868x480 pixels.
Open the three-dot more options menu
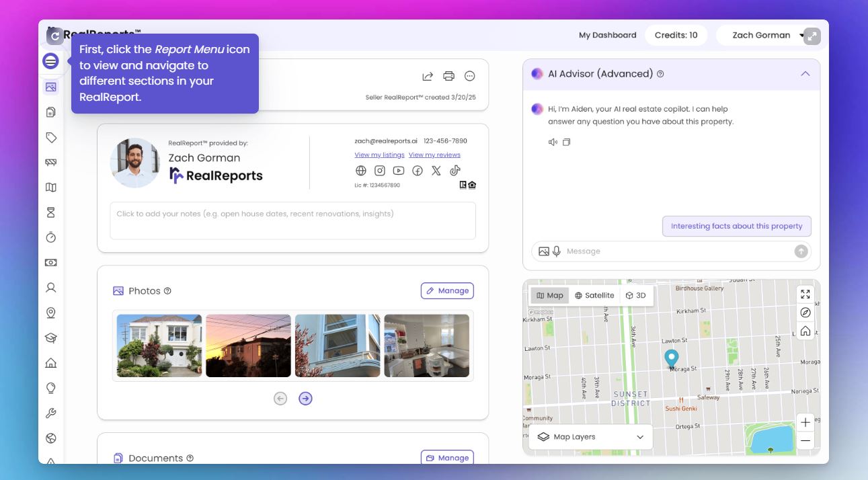[x=470, y=76]
